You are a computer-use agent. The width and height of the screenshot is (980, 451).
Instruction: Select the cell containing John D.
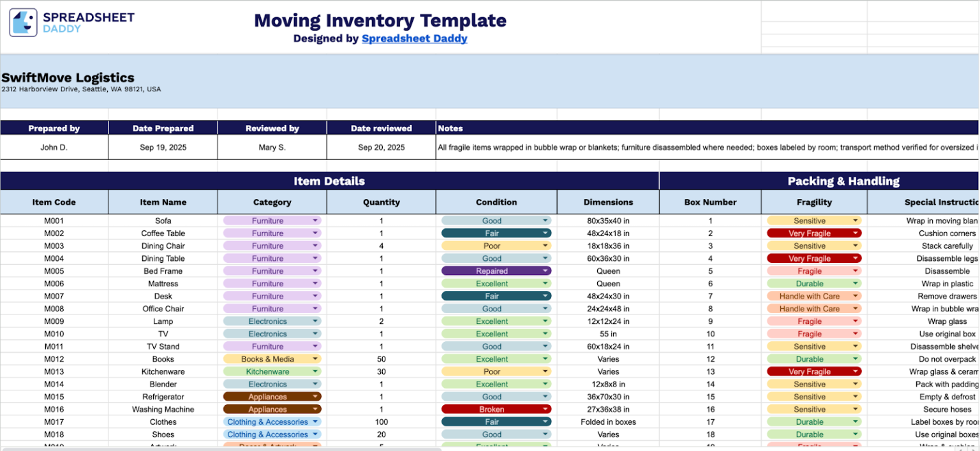coord(54,147)
